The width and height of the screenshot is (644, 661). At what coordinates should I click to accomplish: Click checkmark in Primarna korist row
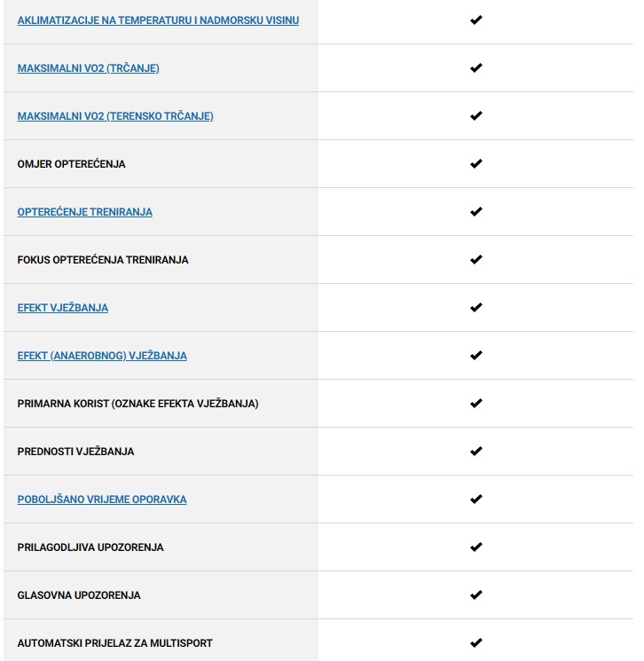[476, 403]
